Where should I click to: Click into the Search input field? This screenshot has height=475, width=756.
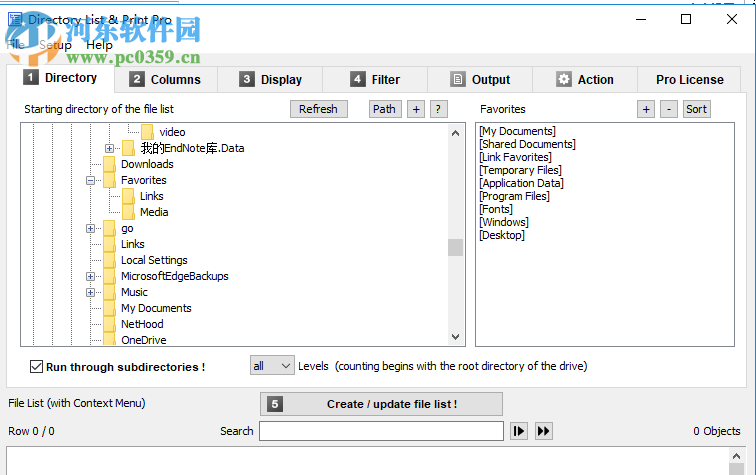(381, 431)
